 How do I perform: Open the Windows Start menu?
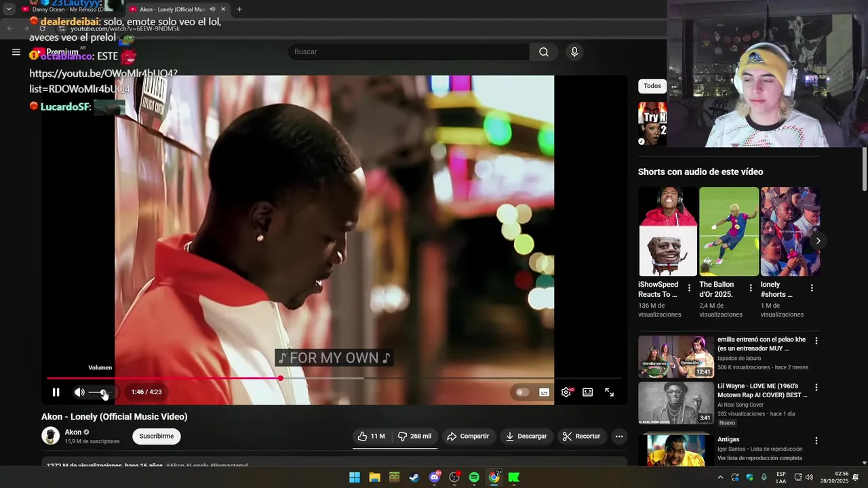click(x=355, y=477)
